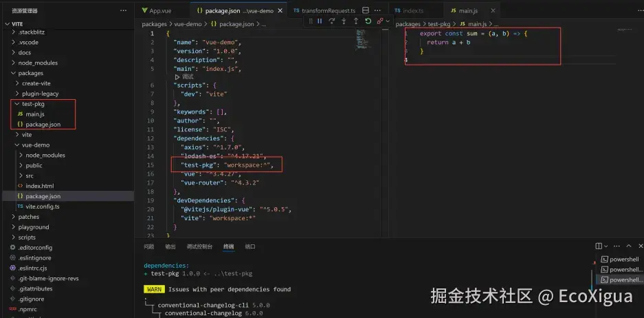Open the 问题 panel tab
This screenshot has height=318, width=644.
coord(148,246)
